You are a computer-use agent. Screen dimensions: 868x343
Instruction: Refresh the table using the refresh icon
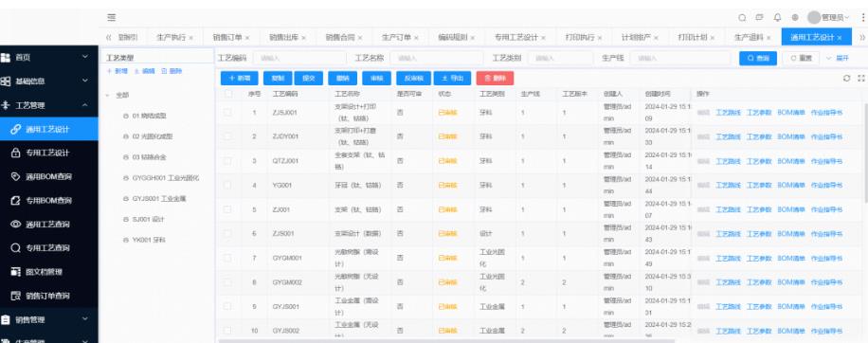pos(846,78)
